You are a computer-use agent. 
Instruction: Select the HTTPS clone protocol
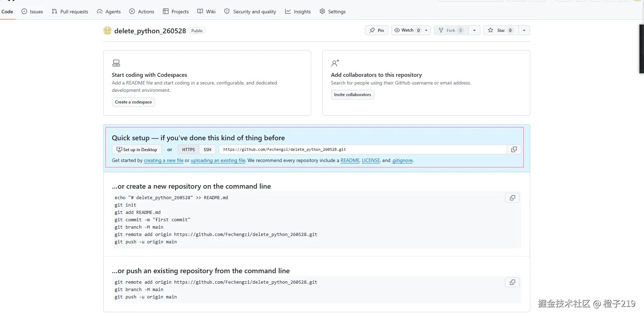click(x=189, y=149)
